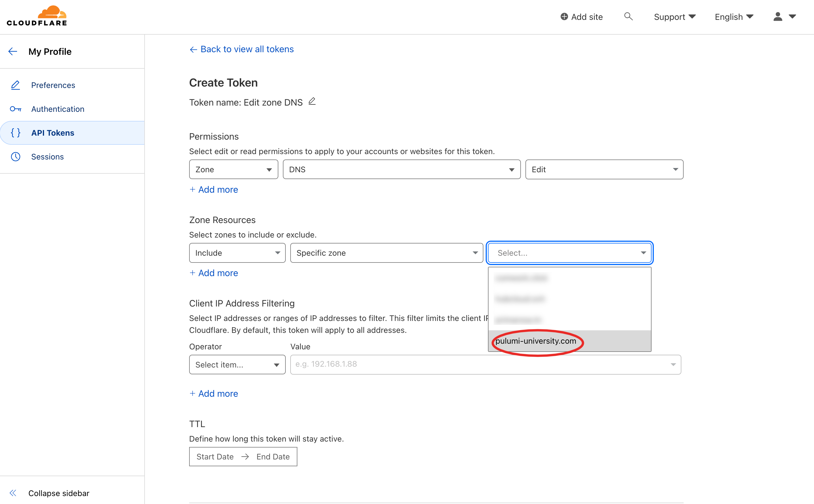
Task: Expand the DNS permissions dropdown
Action: [x=402, y=169]
